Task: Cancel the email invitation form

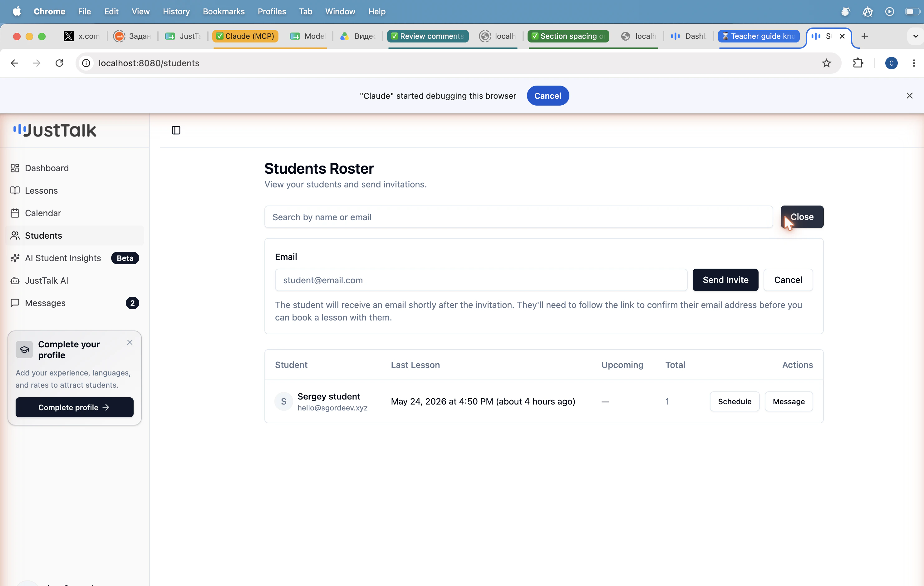Action: coord(788,280)
